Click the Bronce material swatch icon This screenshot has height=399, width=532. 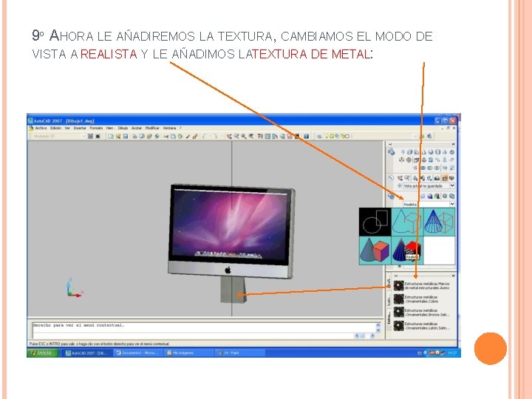point(399,313)
